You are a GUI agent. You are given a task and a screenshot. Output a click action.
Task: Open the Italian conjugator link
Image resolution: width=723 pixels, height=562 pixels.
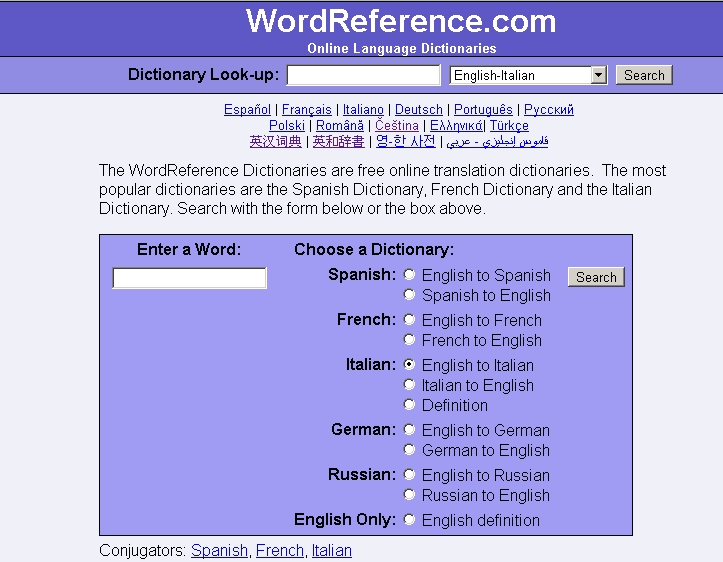332,550
